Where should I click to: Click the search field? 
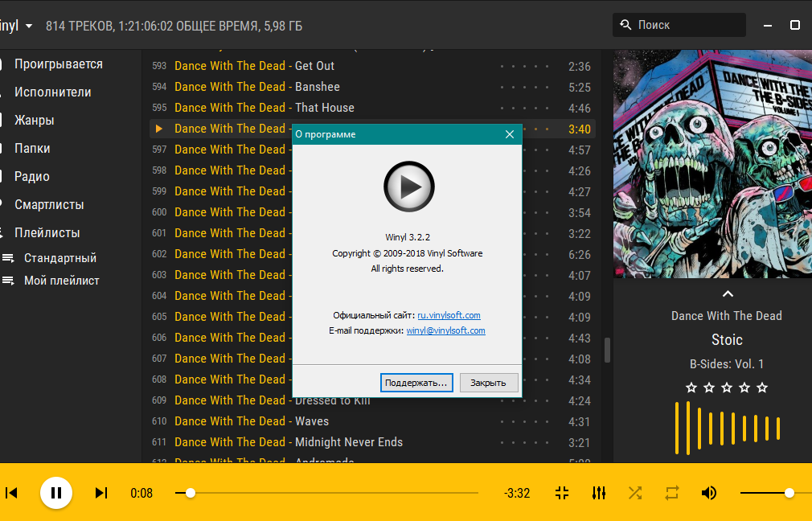(679, 25)
